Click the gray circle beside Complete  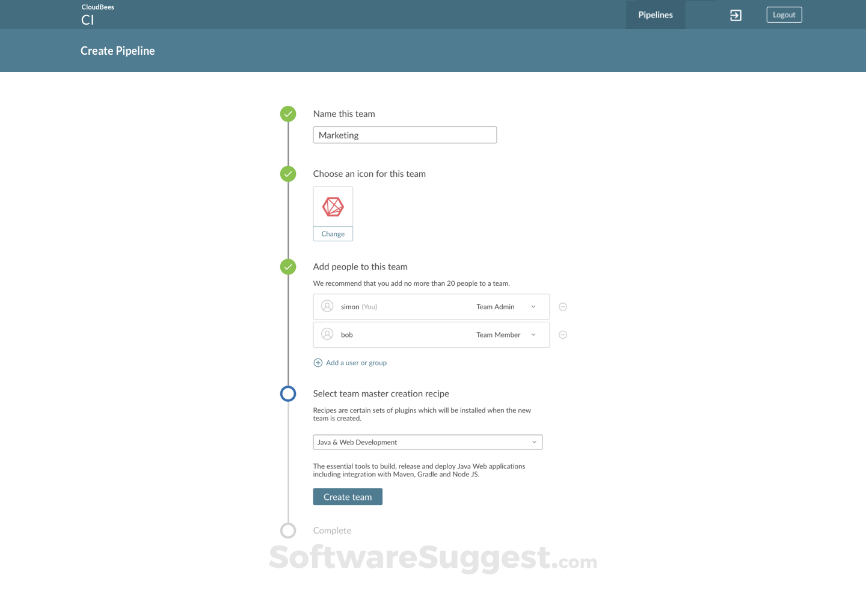(x=288, y=530)
